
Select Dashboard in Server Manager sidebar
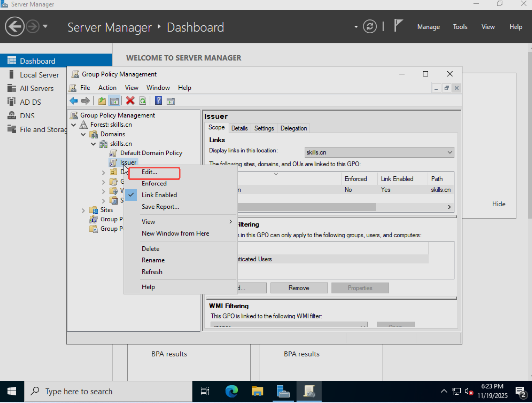[x=56, y=61]
